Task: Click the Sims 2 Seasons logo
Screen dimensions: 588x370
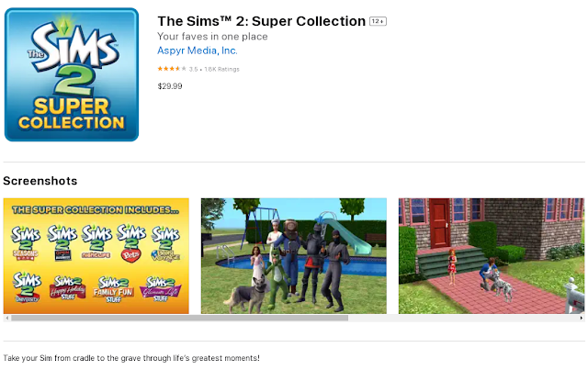Action: pyautogui.click(x=26, y=243)
